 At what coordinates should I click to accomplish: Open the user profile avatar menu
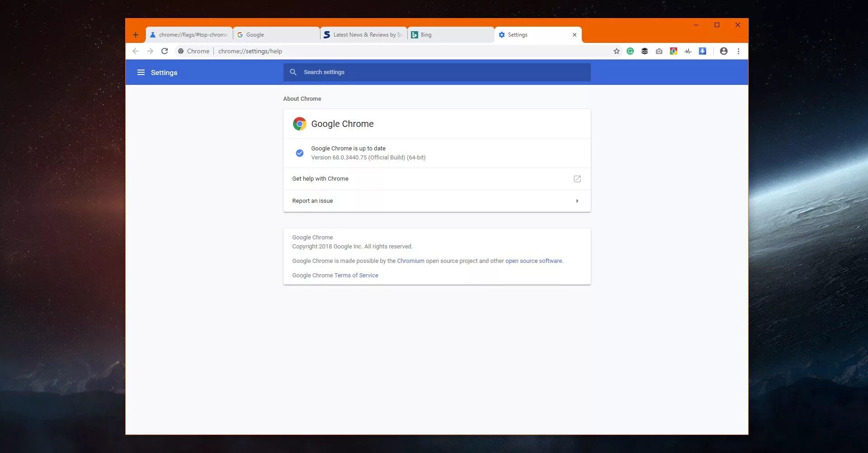pos(724,51)
